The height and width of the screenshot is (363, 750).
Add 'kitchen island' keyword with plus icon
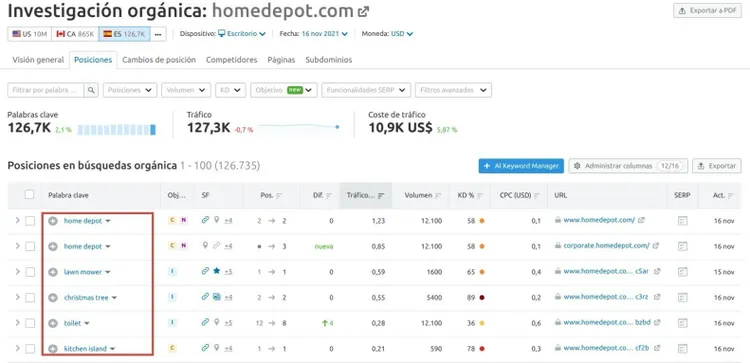point(53,349)
